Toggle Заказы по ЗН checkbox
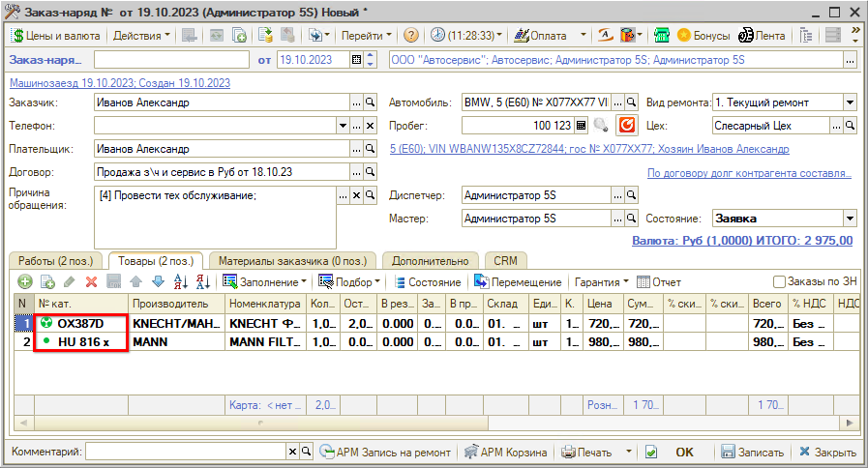 pyautogui.click(x=779, y=281)
